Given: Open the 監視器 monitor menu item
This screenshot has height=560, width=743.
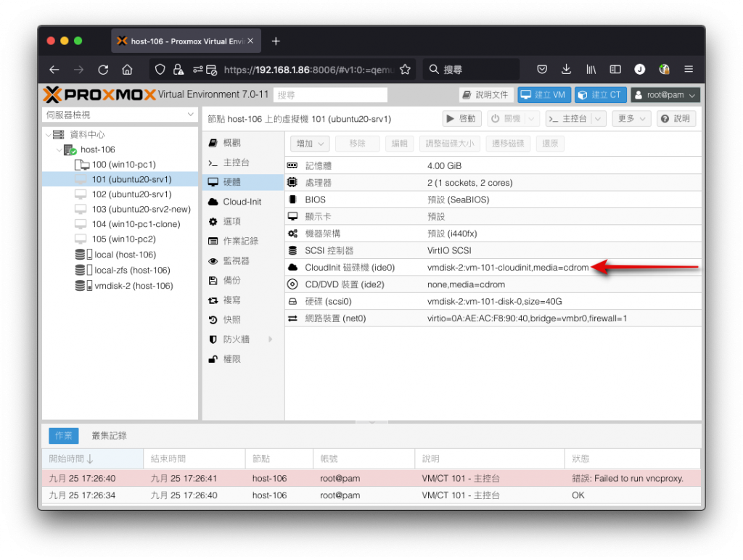Looking at the screenshot, I should coord(244,260).
